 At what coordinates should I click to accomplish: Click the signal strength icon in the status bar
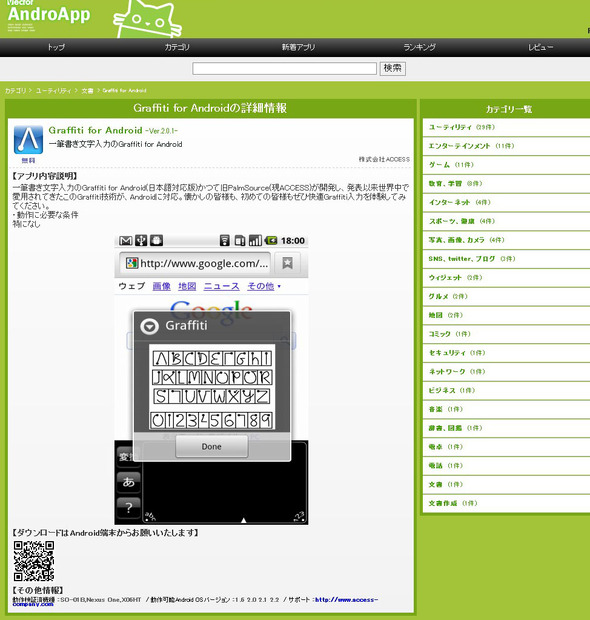255,240
